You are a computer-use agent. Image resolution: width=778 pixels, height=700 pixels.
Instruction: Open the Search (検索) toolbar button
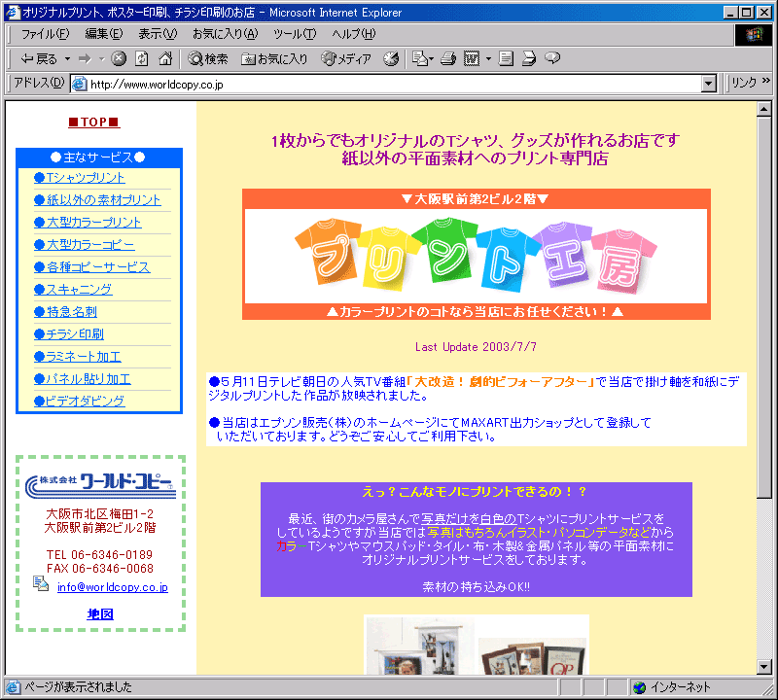[208, 59]
